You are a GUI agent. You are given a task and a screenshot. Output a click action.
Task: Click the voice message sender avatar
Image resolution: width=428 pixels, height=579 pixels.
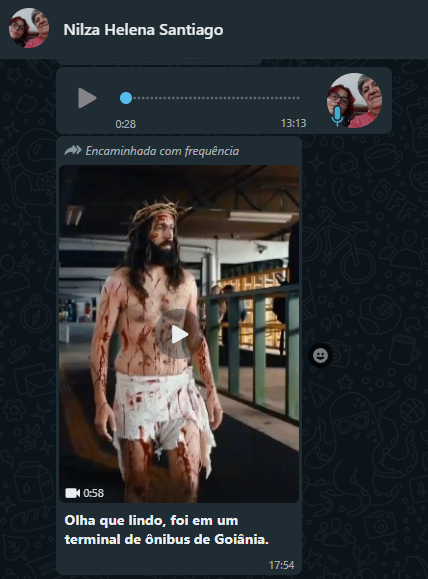click(354, 100)
